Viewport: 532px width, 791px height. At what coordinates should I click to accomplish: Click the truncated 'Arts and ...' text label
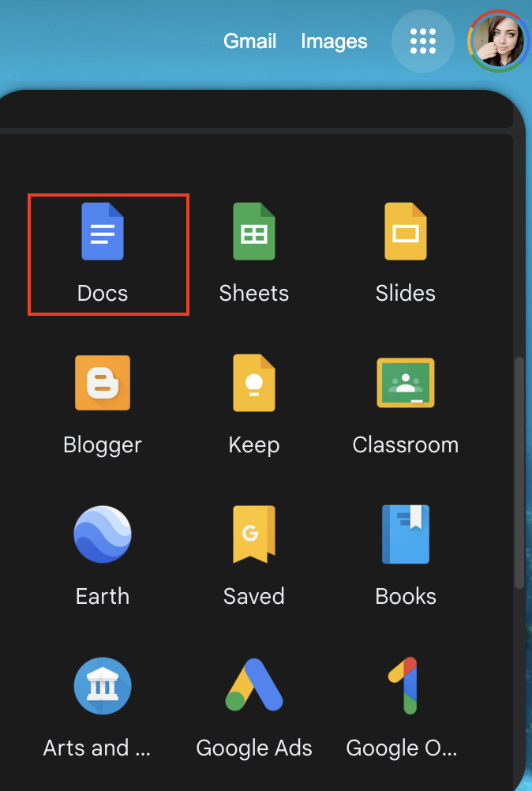[x=96, y=748]
